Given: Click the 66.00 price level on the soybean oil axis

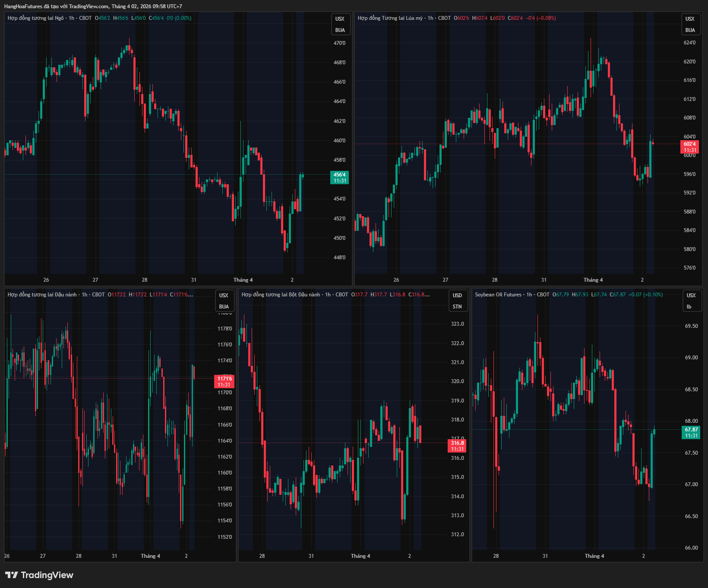Looking at the screenshot, I should pyautogui.click(x=691, y=548).
